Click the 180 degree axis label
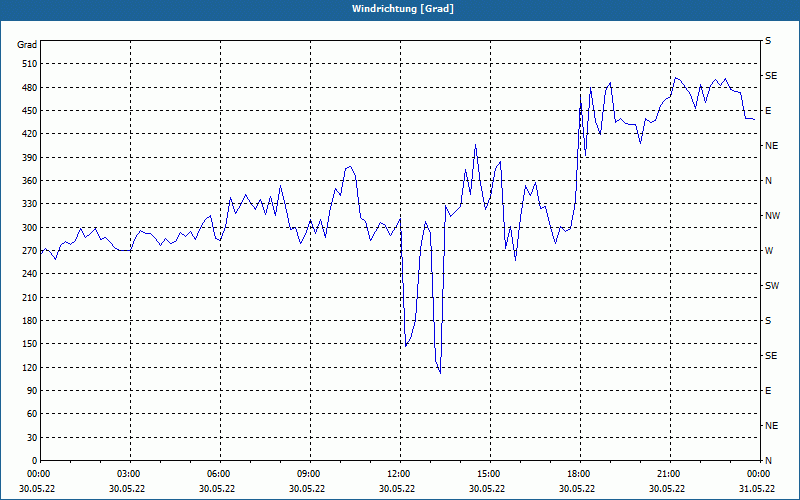This screenshot has height=500, width=800. pos(30,321)
